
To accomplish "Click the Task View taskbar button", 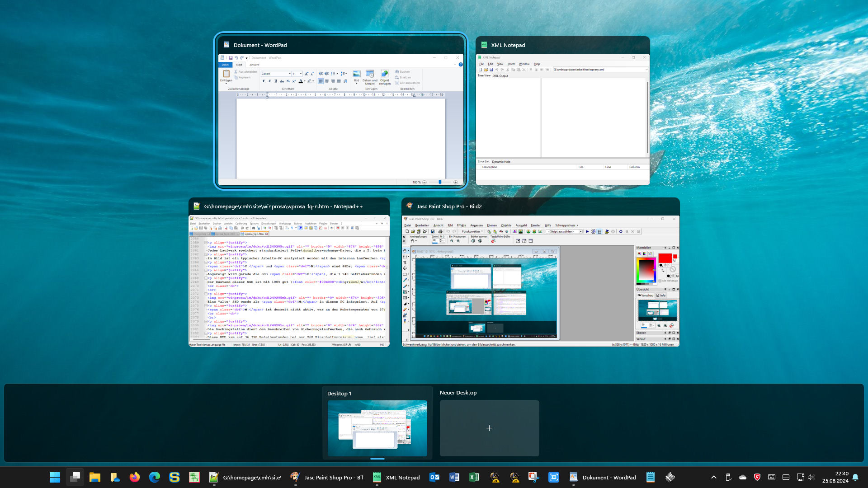I will coord(75,477).
